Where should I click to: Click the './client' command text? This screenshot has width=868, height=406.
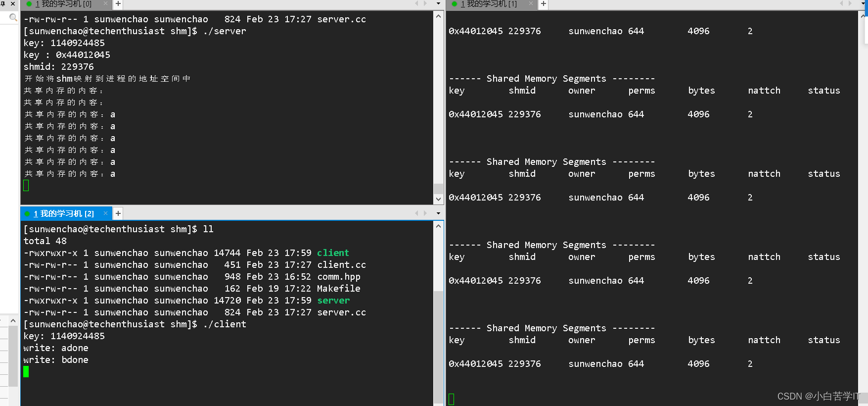point(225,324)
